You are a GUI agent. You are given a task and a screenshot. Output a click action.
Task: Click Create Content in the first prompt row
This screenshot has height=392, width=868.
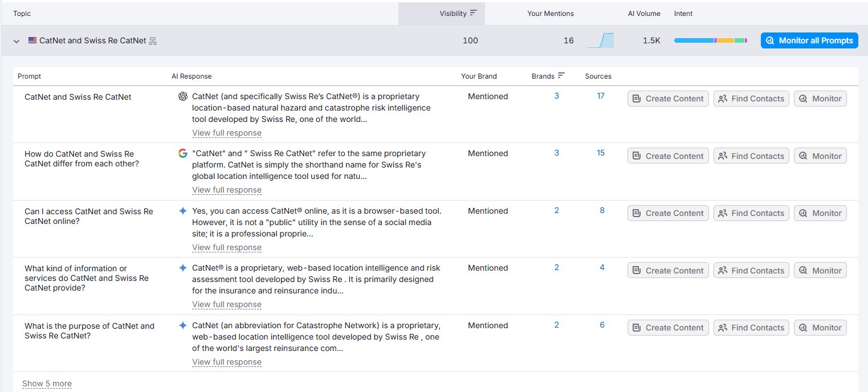point(668,99)
